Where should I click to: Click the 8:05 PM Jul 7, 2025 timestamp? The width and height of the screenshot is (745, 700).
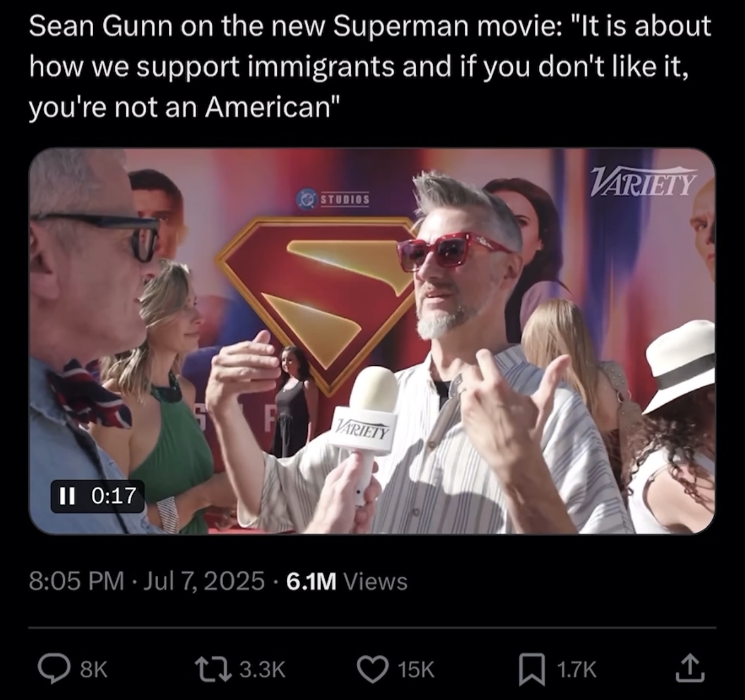(147, 581)
